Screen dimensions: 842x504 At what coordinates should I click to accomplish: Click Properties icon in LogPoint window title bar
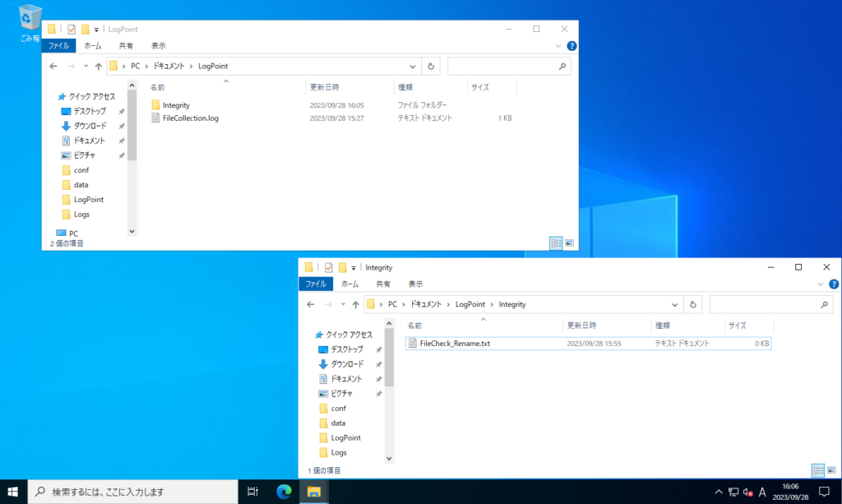(x=72, y=29)
